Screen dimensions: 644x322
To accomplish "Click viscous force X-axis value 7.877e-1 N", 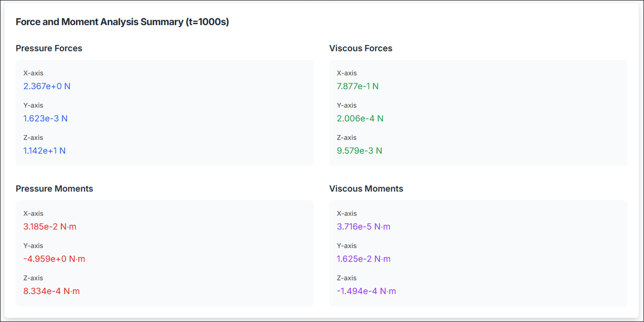I will pos(357,86).
